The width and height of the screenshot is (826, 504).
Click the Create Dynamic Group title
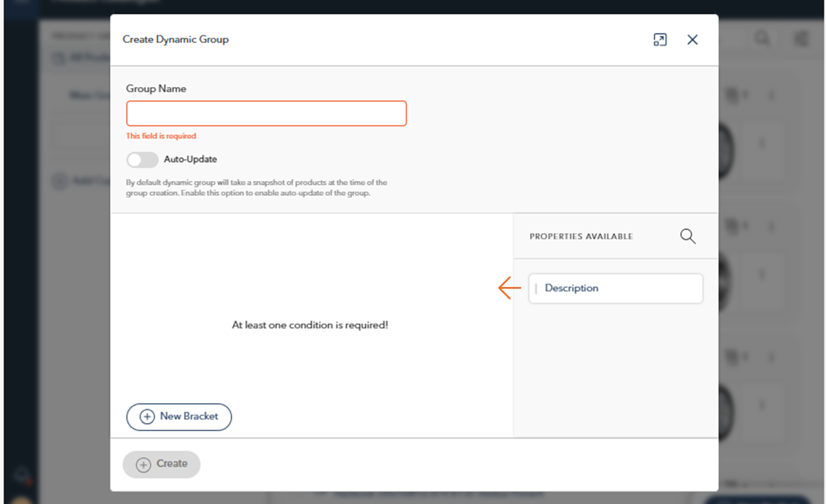176,40
